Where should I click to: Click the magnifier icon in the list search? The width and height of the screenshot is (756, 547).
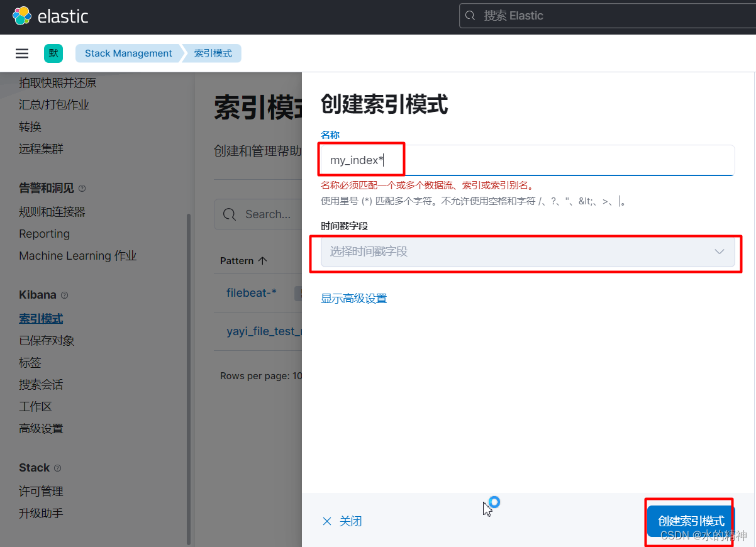(230, 214)
